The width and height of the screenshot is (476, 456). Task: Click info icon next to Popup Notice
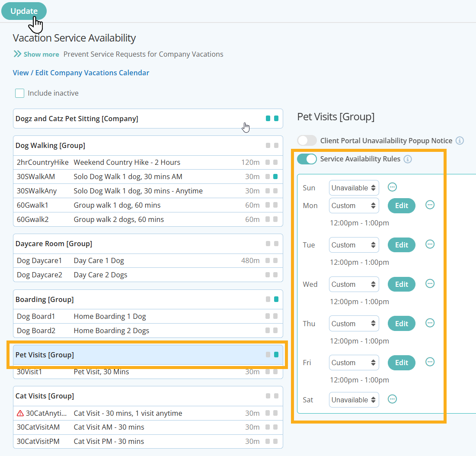[x=460, y=141]
